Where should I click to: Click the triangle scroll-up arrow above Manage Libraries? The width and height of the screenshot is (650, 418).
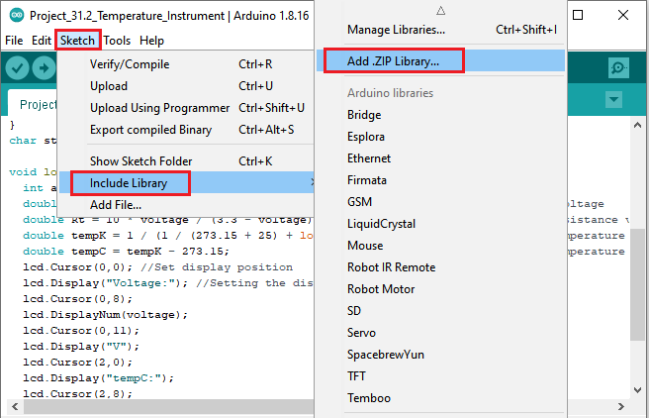pyautogui.click(x=441, y=11)
